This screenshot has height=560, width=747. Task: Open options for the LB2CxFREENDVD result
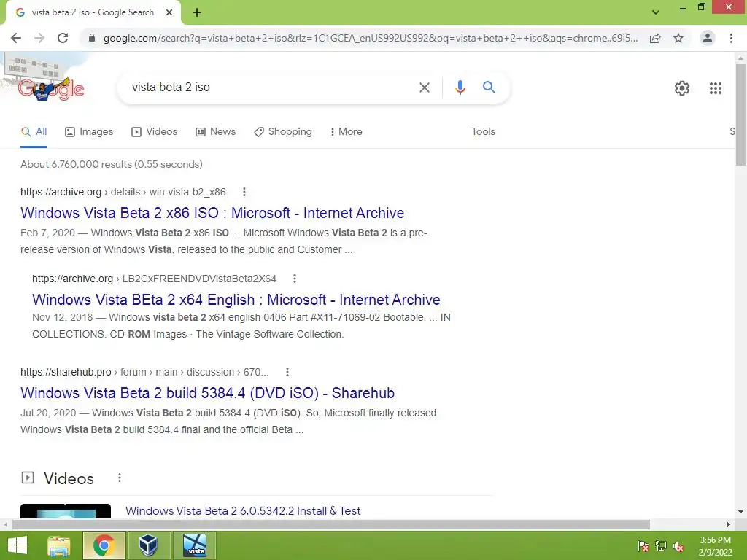(x=295, y=279)
